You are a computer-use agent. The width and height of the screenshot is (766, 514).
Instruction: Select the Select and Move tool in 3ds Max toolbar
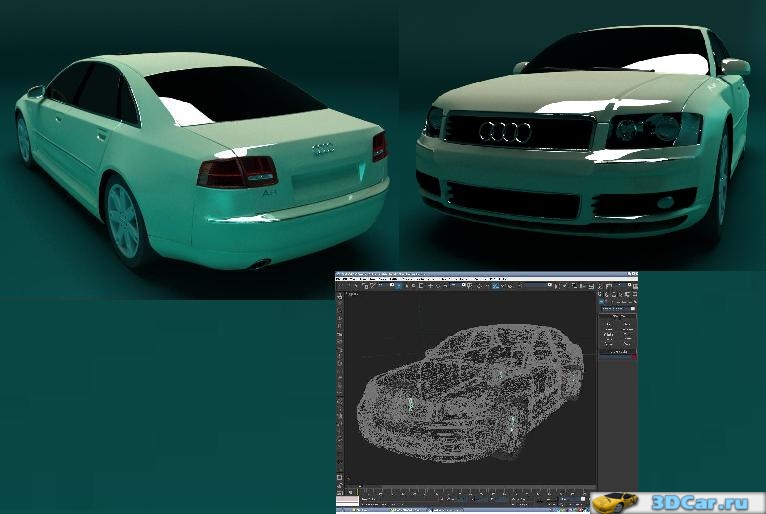click(x=430, y=286)
